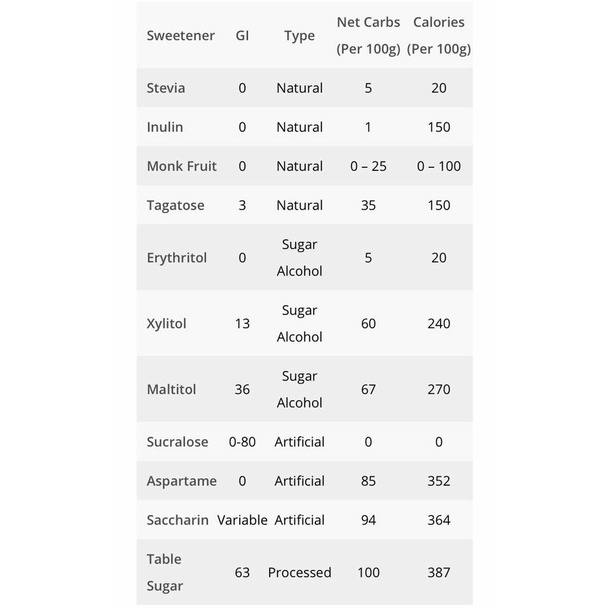Click the Processed type cell

point(299,573)
